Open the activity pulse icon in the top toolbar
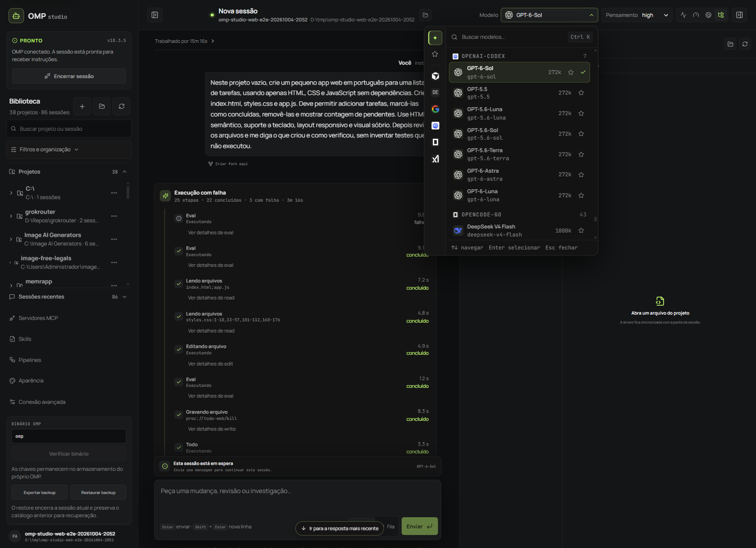Image resolution: width=756 pixels, height=548 pixels. tap(683, 15)
